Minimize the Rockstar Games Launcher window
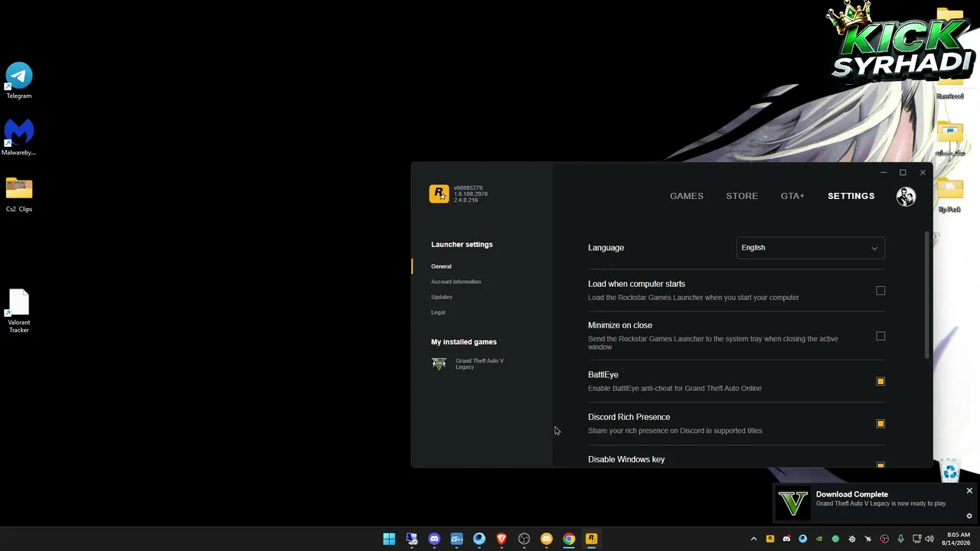Image resolution: width=980 pixels, height=551 pixels. pos(883,172)
